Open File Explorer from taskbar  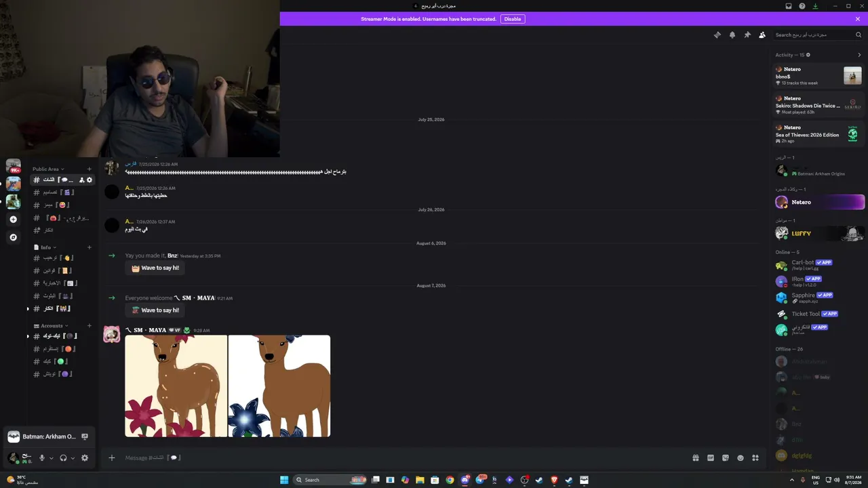[420, 480]
